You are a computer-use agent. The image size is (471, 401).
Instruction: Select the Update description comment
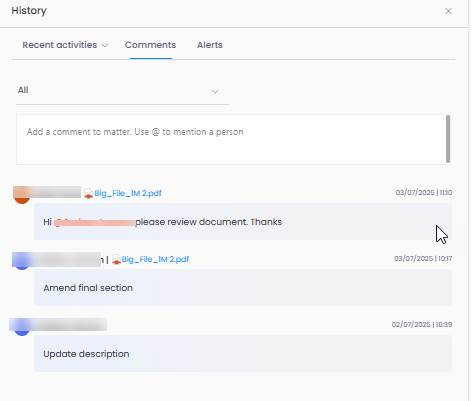243,354
